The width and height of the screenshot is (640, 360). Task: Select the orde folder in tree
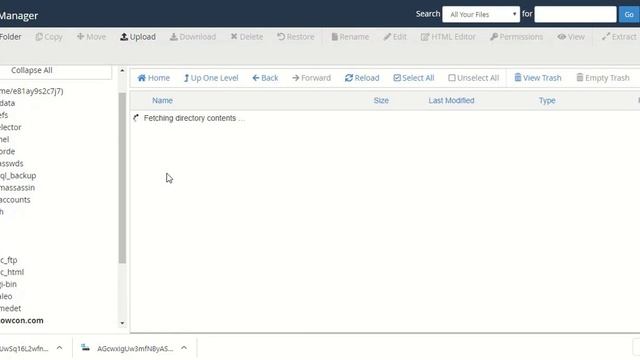[7, 151]
